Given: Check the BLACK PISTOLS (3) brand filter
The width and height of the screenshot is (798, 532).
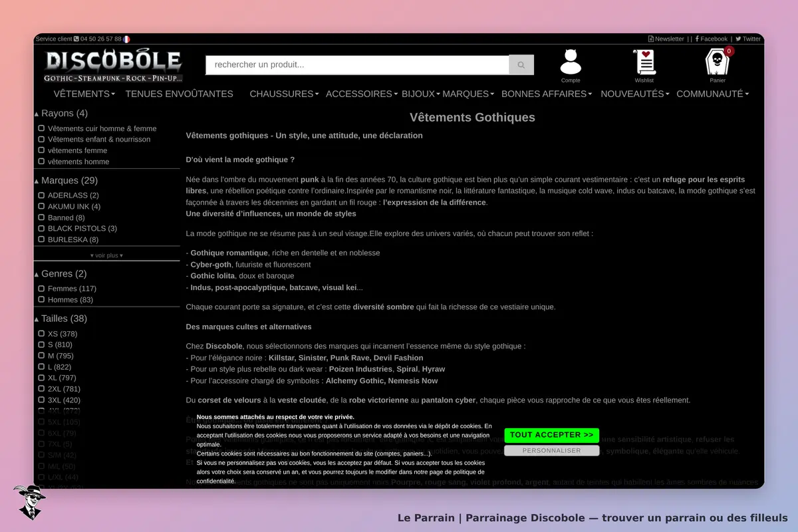Looking at the screenshot, I should click(x=41, y=229).
